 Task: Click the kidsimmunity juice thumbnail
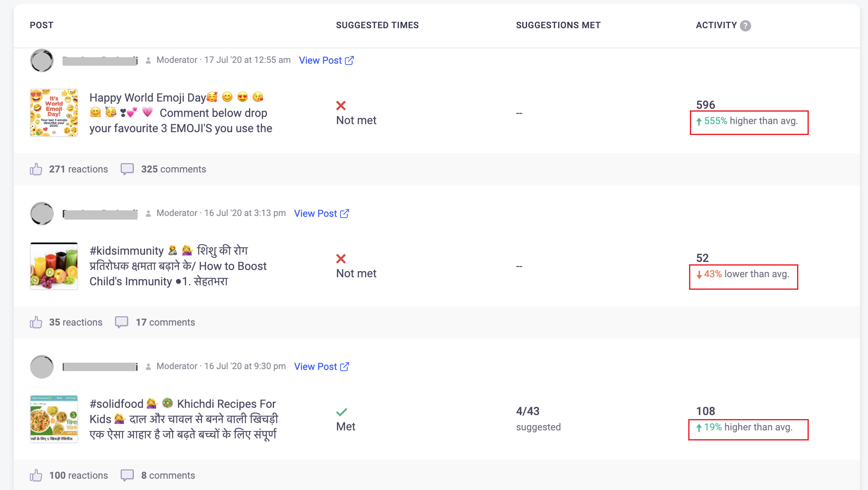tap(54, 266)
